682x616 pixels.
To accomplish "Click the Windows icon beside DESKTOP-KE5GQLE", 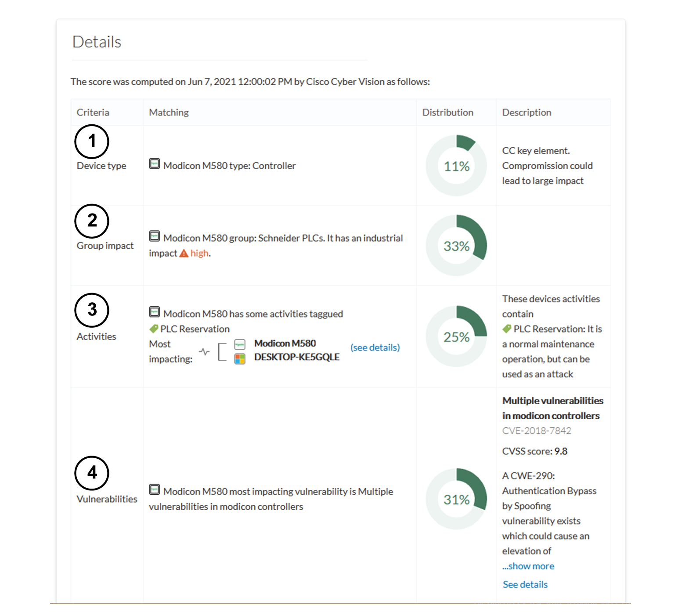I will (x=240, y=359).
